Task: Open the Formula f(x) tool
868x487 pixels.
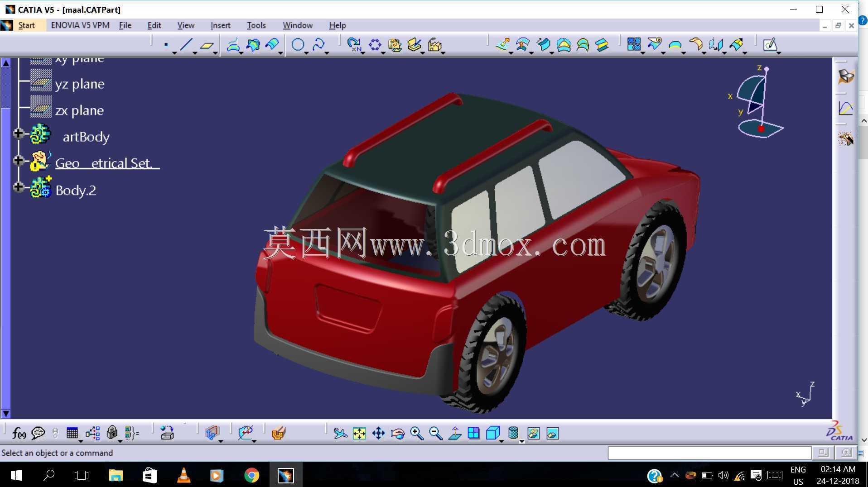Action: click(x=19, y=433)
